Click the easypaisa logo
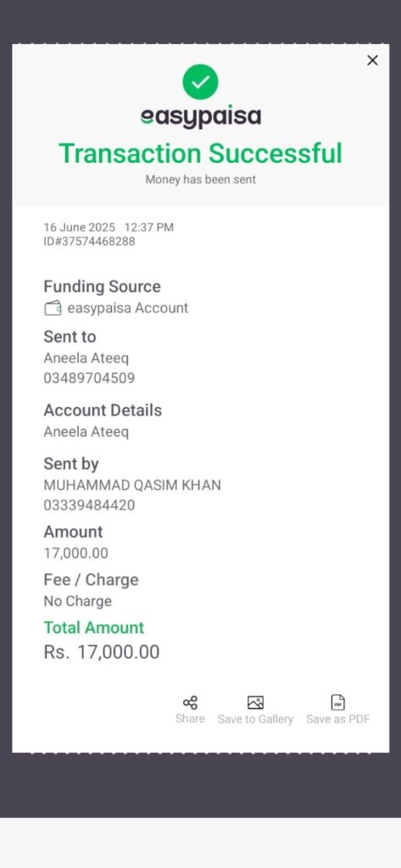The height and width of the screenshot is (868, 401). pyautogui.click(x=200, y=117)
